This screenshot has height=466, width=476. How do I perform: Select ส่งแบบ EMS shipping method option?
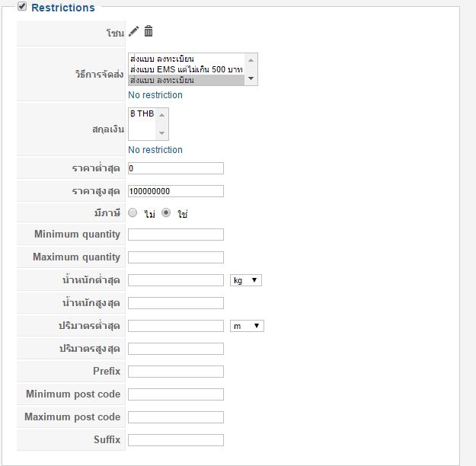186,69
